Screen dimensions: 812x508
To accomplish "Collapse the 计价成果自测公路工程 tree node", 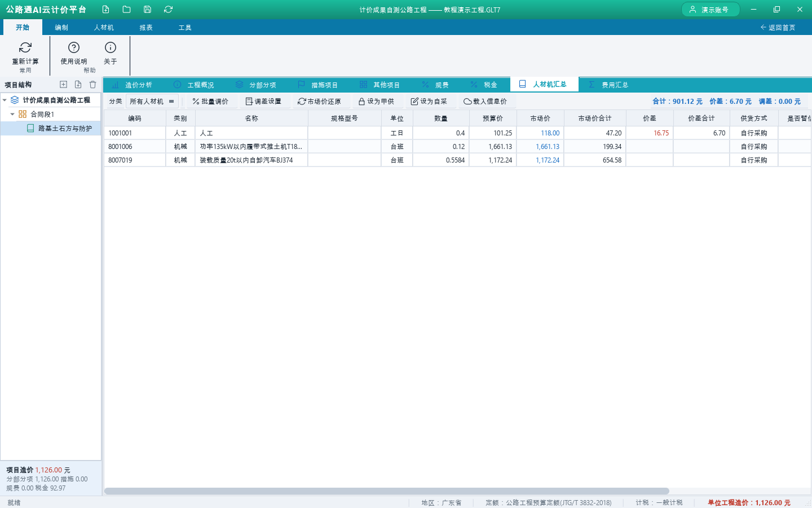I will (x=5, y=100).
